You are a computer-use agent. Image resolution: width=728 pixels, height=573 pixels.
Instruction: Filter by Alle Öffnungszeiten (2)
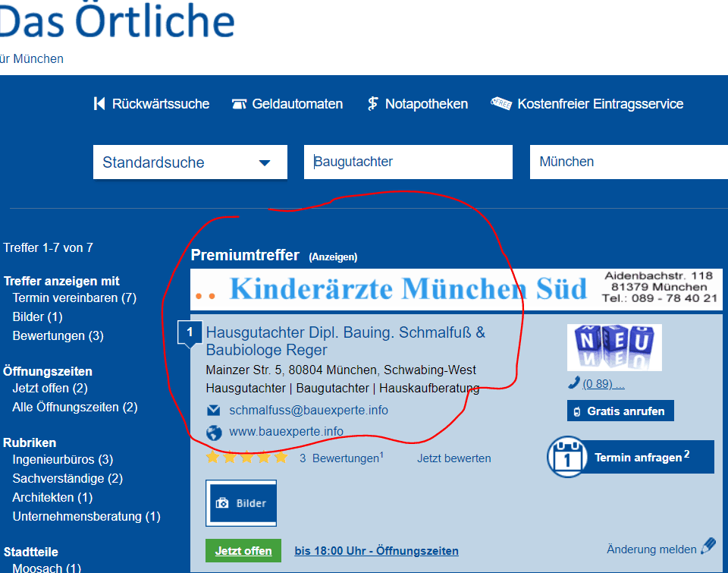click(75, 407)
